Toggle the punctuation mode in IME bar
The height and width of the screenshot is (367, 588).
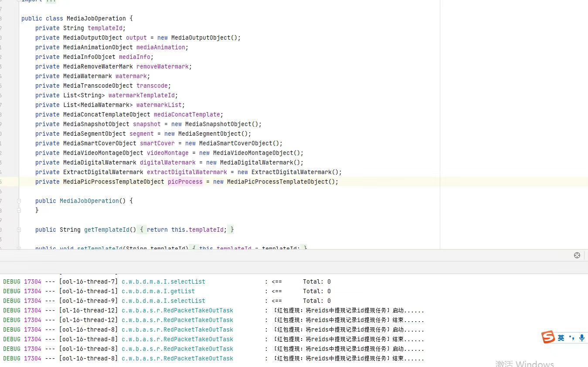[571, 338]
